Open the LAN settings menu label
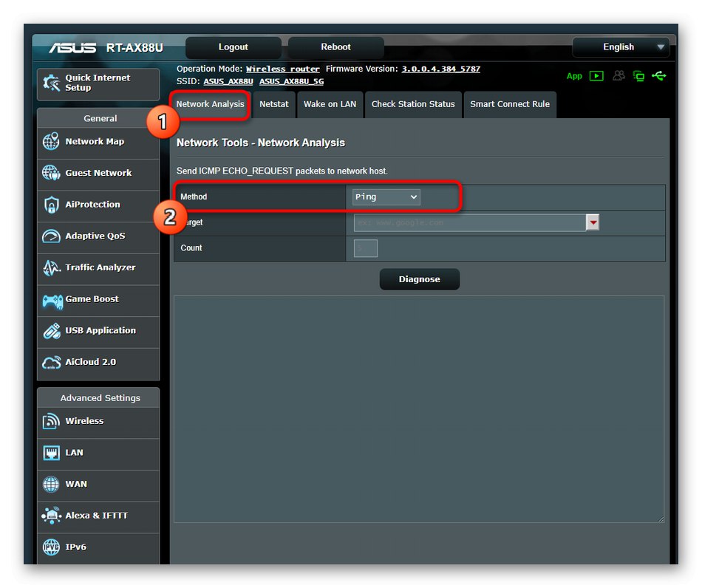 tap(75, 453)
